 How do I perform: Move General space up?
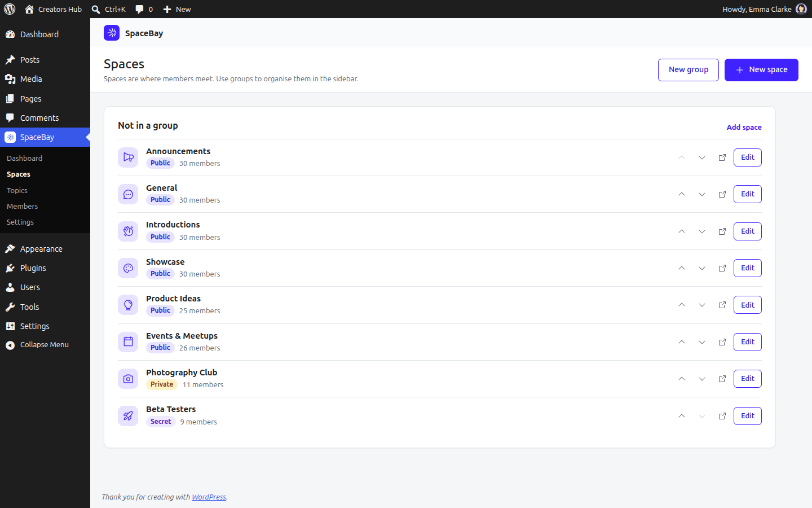pos(682,194)
